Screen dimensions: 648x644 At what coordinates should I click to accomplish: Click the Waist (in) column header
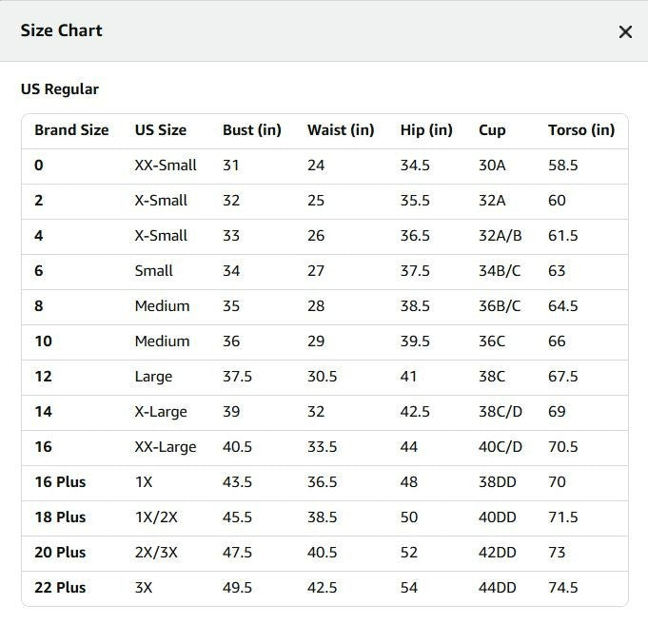point(341,130)
